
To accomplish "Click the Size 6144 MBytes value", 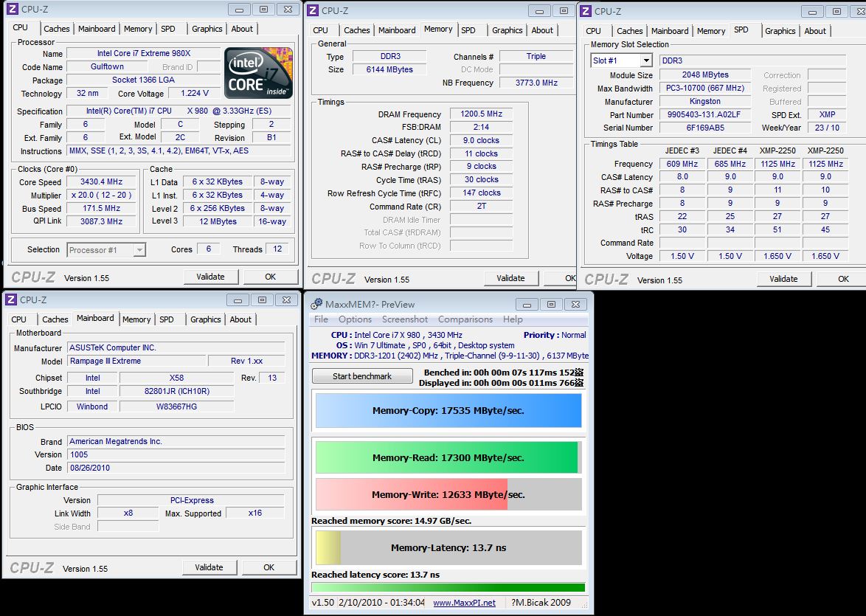I will [389, 69].
